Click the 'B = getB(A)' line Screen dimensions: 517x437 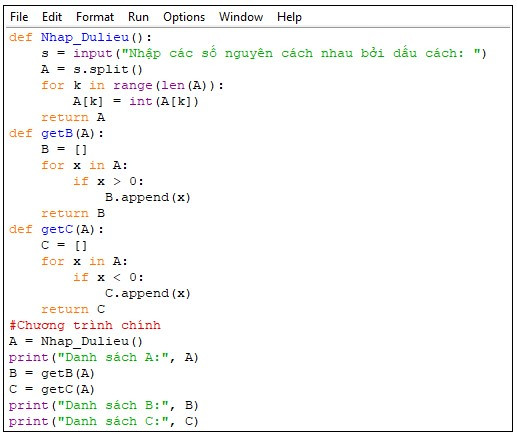pyautogui.click(x=52, y=373)
